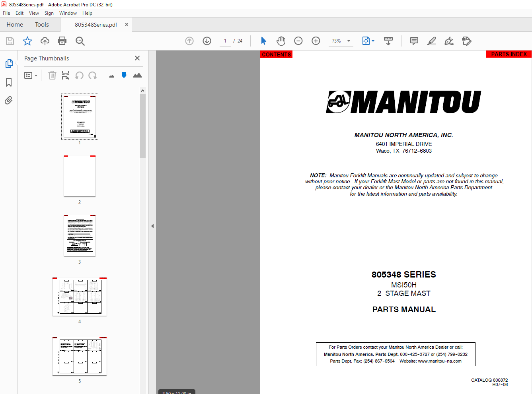Collapse the navigation pane arrow

point(152,226)
